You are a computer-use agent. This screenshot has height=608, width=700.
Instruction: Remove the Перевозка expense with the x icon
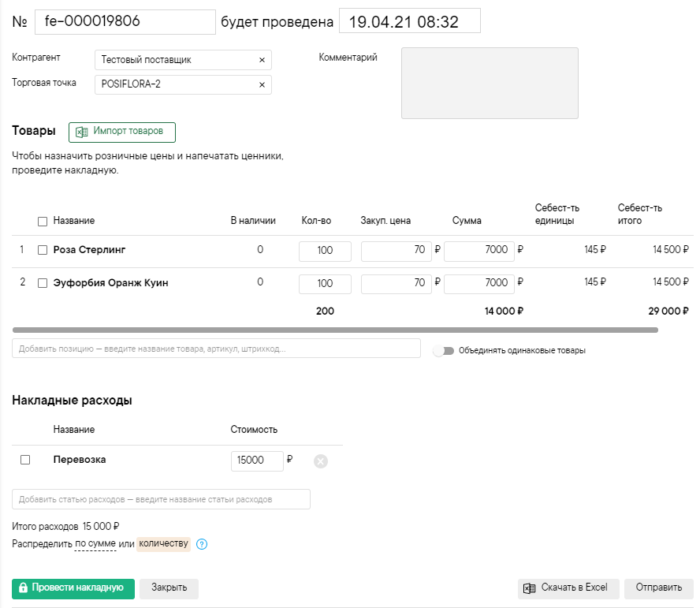321,461
